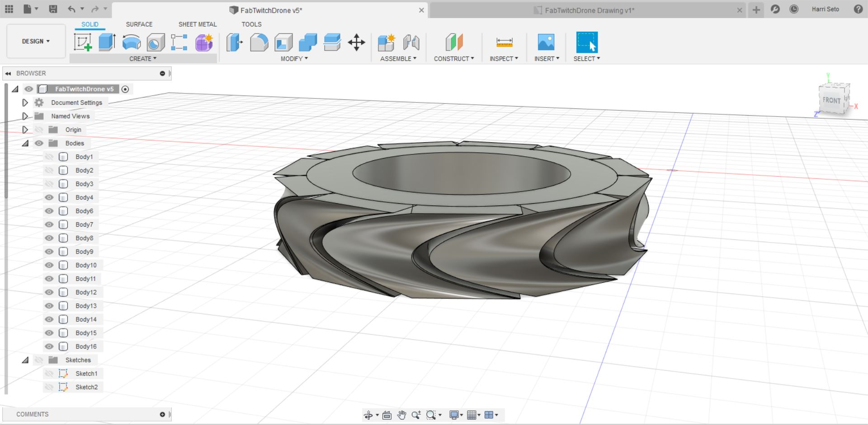Expand the Document Settings node
Image resolution: width=868 pixels, height=425 pixels.
[25, 103]
